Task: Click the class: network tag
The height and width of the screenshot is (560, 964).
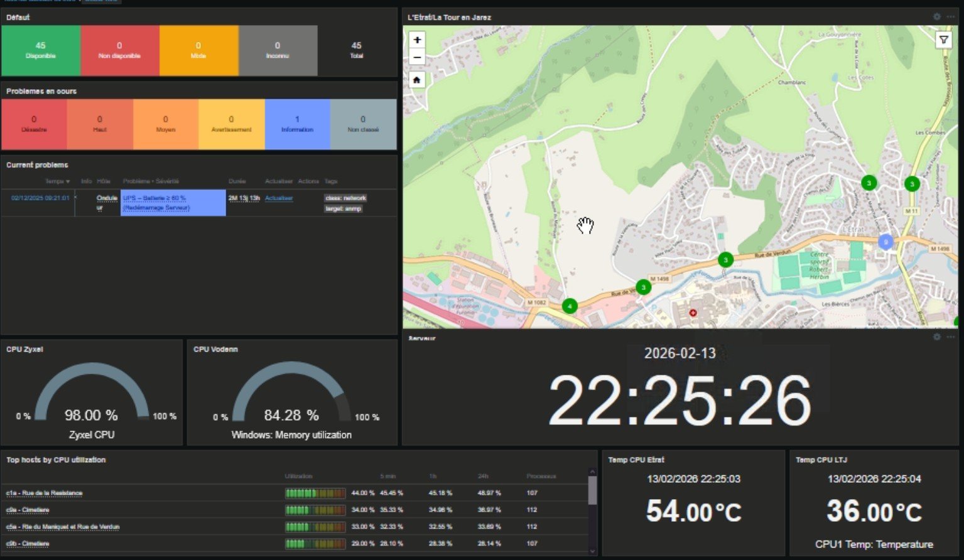Action: point(345,198)
